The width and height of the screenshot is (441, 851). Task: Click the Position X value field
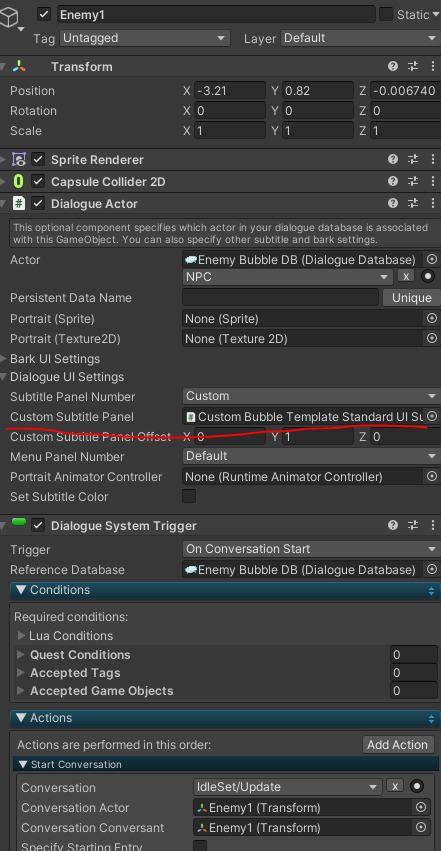tap(229, 91)
